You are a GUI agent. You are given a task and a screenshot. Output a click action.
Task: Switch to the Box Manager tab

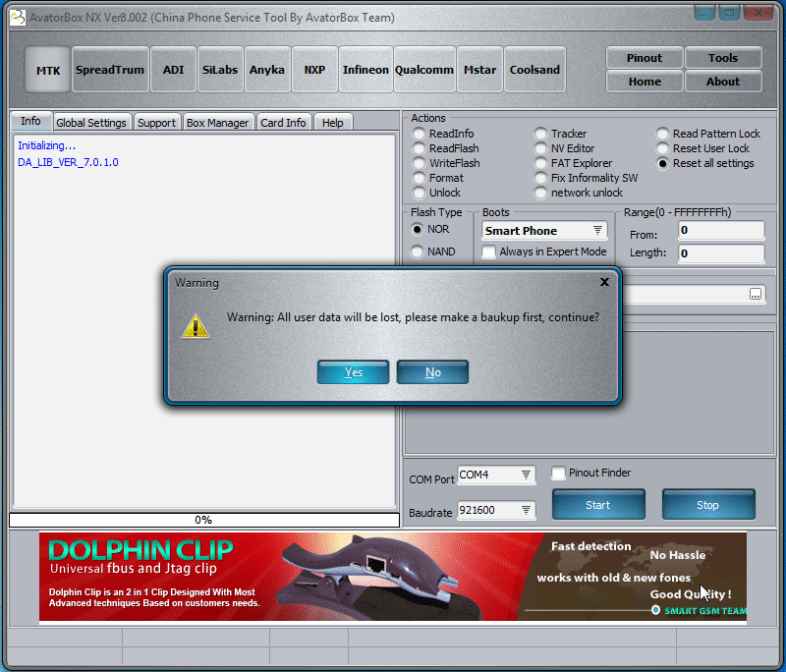pos(217,123)
